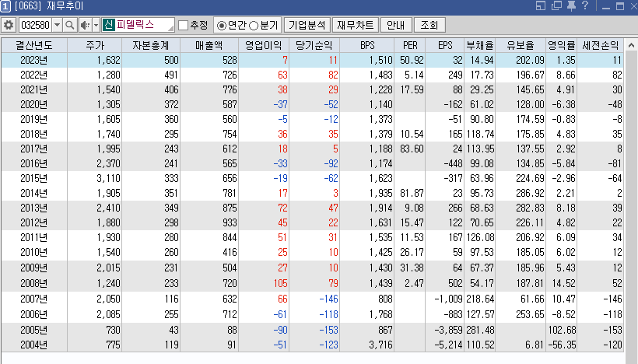Screen dimensions: 638x364
Task: Select the 2023년 row
Action: [313, 60]
